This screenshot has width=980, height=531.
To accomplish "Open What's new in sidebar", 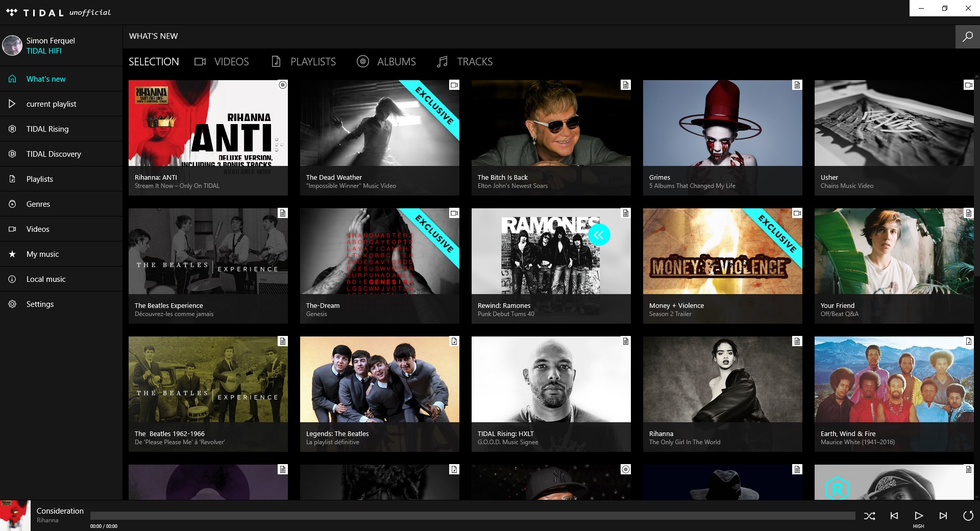I will point(61,79).
